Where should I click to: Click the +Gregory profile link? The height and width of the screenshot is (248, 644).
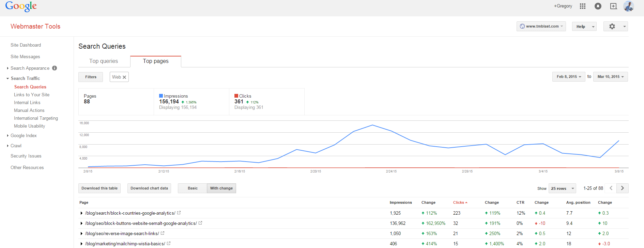pos(563,6)
